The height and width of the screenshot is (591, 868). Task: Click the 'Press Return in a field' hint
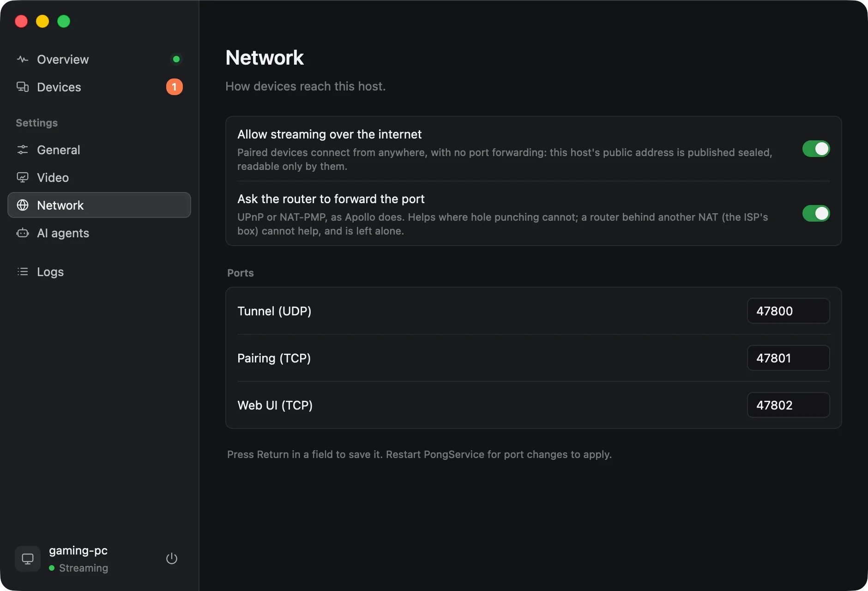tap(419, 454)
